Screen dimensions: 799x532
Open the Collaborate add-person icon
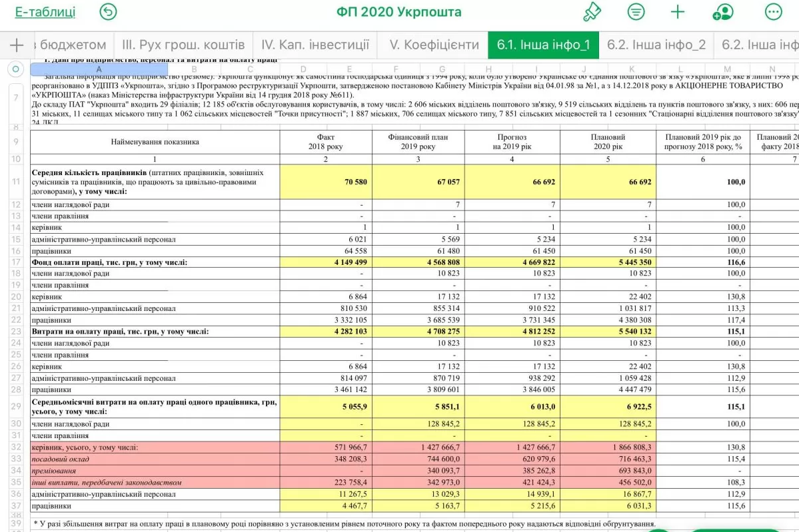[722, 12]
